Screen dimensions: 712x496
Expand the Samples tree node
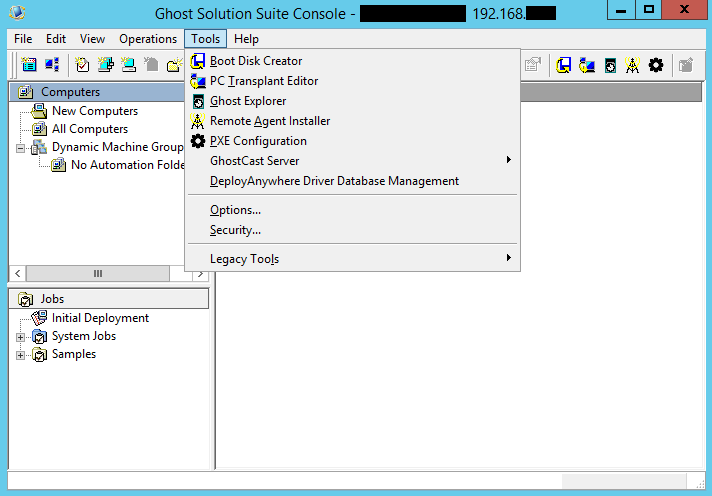[20, 355]
